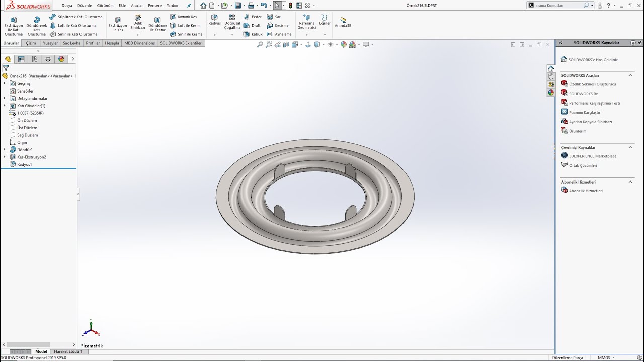Click the Rebuild traffic light icon
Screen dimensions: 644x362
click(290, 6)
